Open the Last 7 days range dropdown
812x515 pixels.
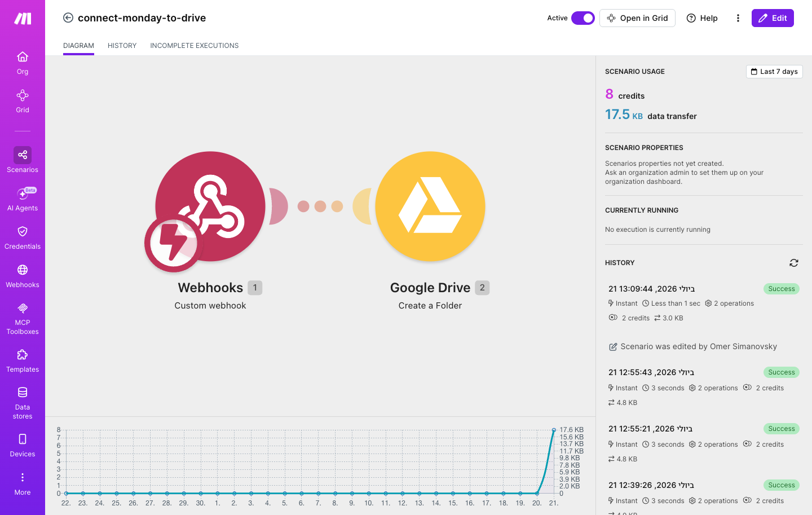(774, 72)
